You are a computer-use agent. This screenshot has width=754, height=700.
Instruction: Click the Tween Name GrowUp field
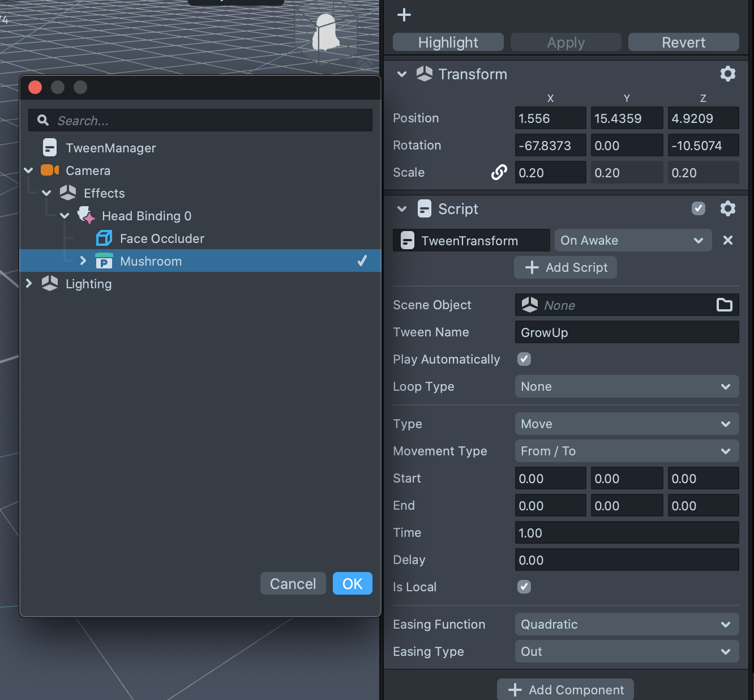coord(627,332)
